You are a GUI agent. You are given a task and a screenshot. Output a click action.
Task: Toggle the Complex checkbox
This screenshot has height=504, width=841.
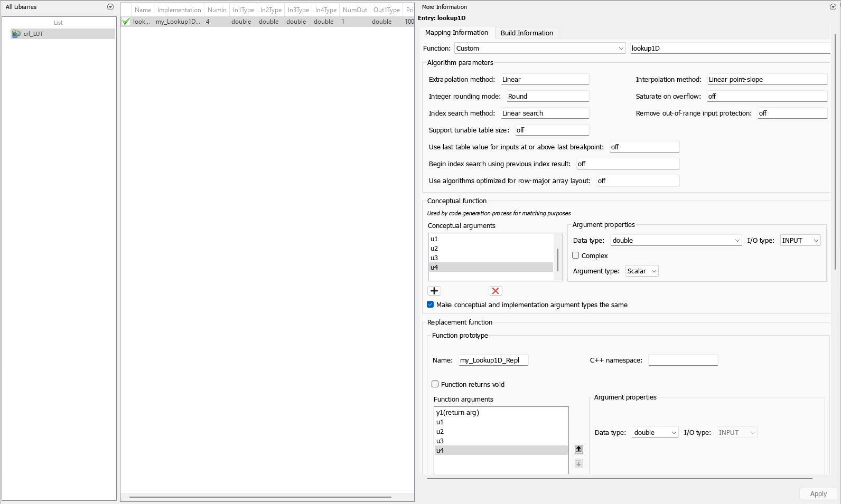576,255
